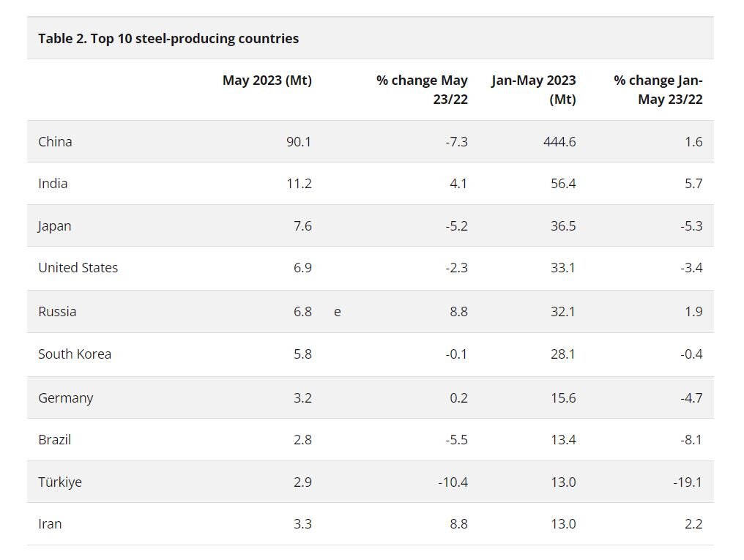
Task: Click the % change May 23/22 header
Action: [x=422, y=89]
